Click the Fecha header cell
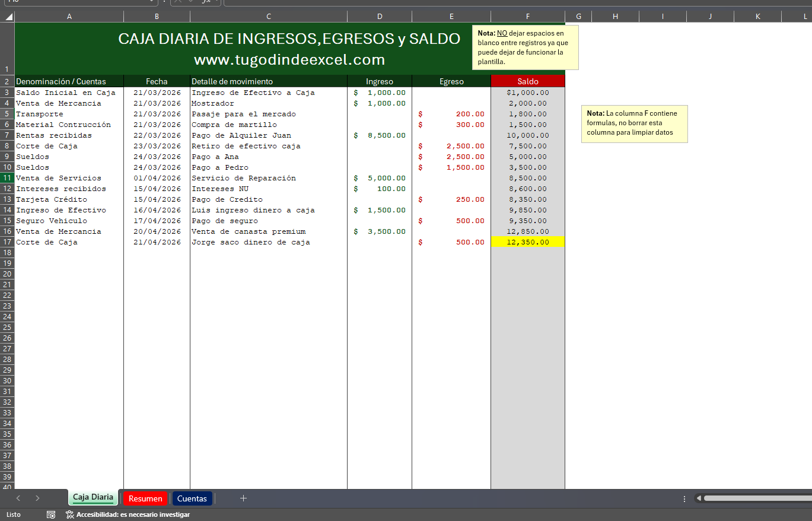The width and height of the screenshot is (812, 521). 157,81
